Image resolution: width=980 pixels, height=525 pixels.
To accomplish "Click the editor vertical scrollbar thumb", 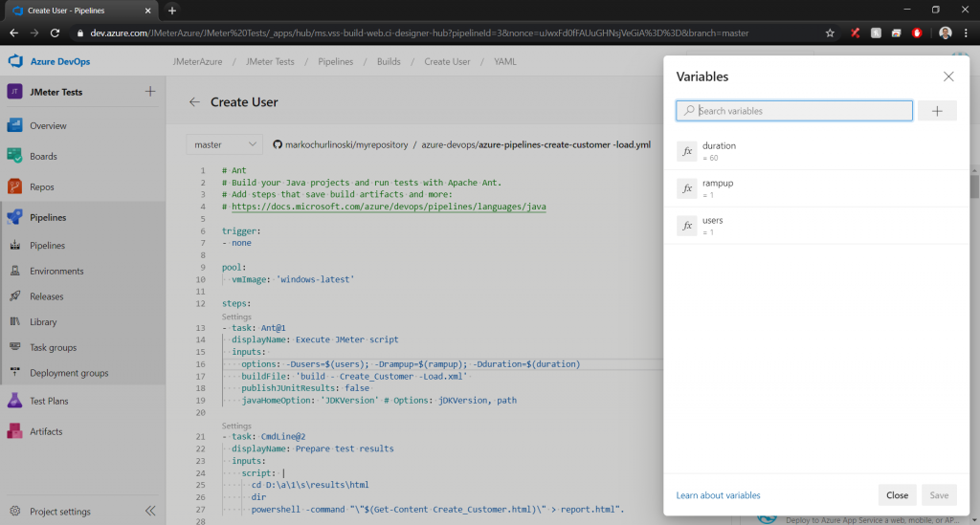I will coord(974,186).
